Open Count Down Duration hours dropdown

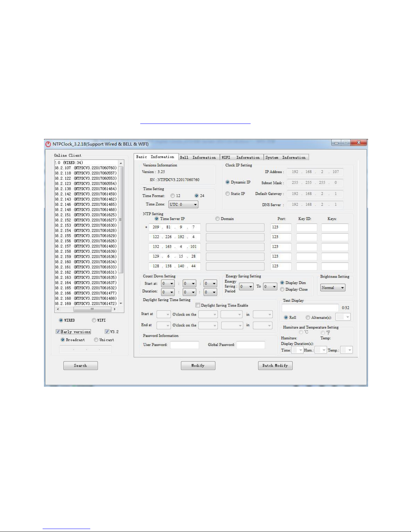[168, 292]
